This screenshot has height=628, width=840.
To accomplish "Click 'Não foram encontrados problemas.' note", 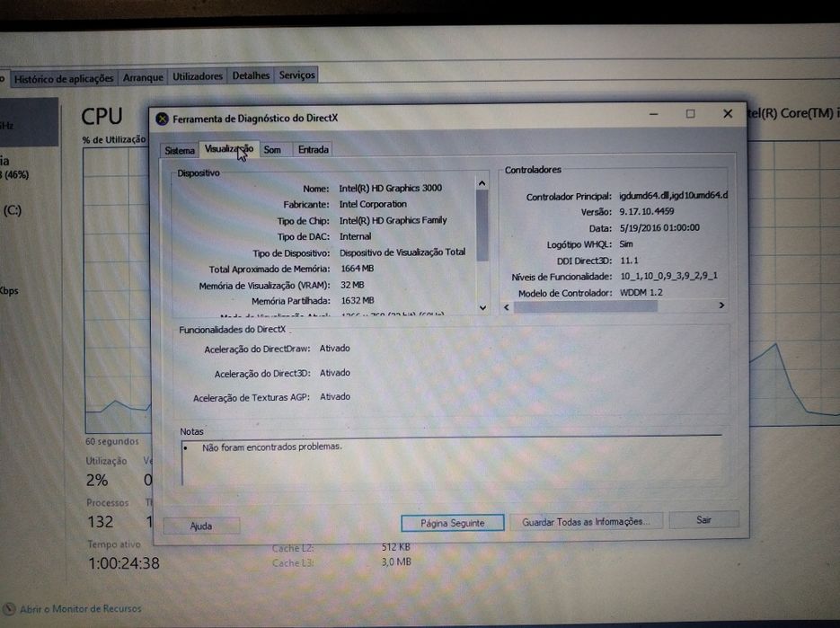I will click(x=271, y=447).
